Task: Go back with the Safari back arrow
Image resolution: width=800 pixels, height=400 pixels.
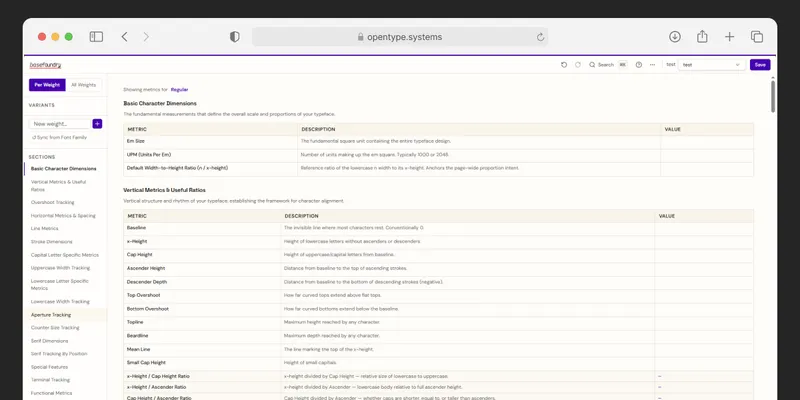Action: point(124,37)
